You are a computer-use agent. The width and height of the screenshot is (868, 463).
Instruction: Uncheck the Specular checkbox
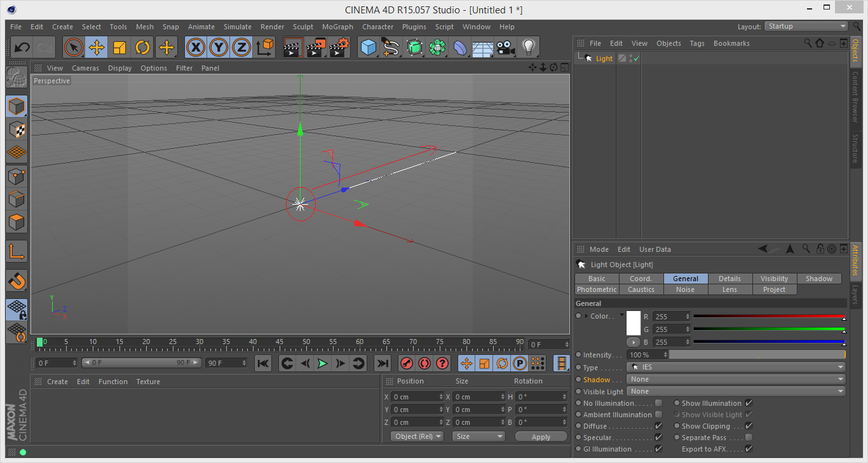tap(658, 438)
